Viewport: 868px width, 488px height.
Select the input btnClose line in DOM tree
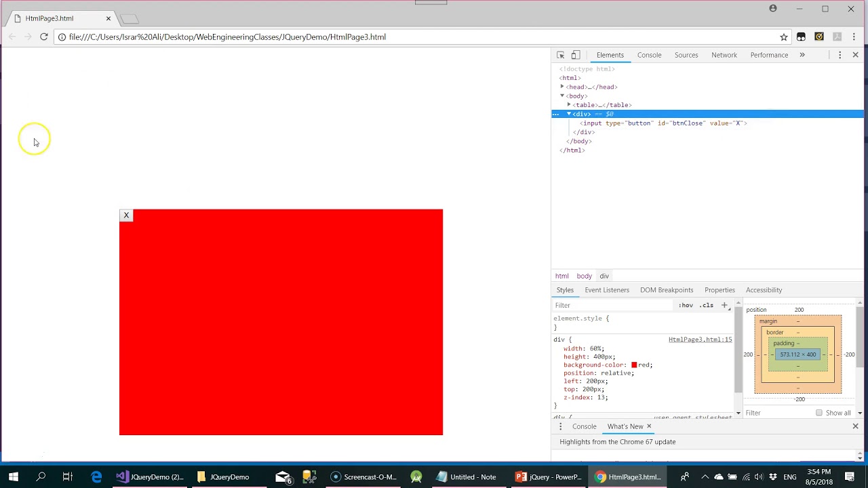click(663, 123)
